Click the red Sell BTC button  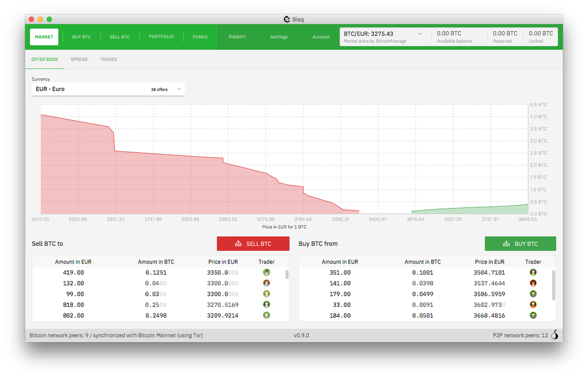(253, 244)
